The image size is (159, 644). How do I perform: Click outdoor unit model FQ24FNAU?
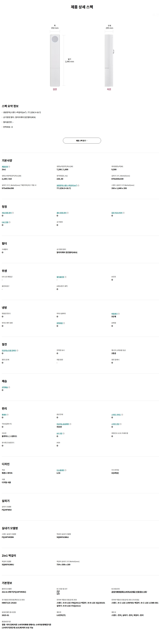pos(7,510)
